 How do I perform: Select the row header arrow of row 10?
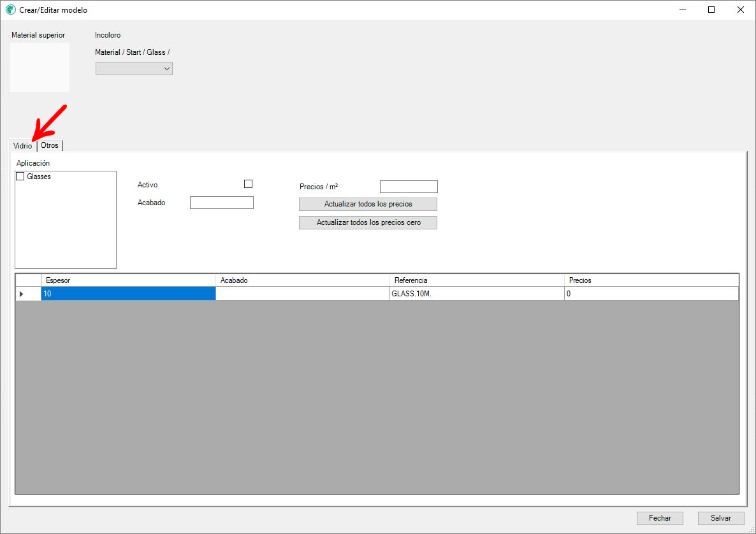click(28, 294)
